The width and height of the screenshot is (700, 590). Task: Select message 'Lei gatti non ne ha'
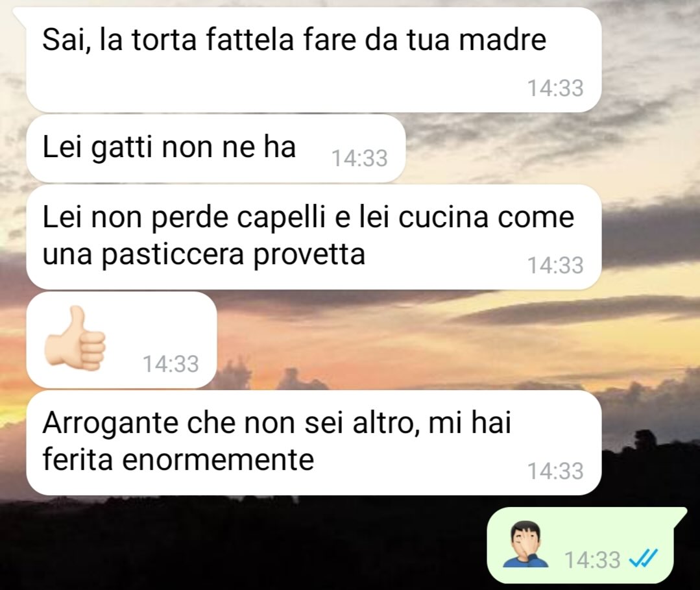(x=215, y=149)
